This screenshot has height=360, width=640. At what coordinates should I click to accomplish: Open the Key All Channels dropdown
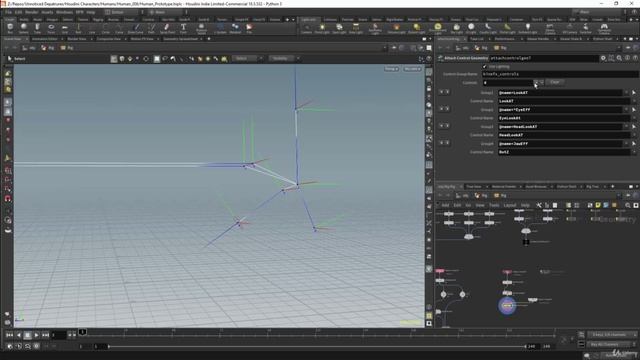point(611,344)
